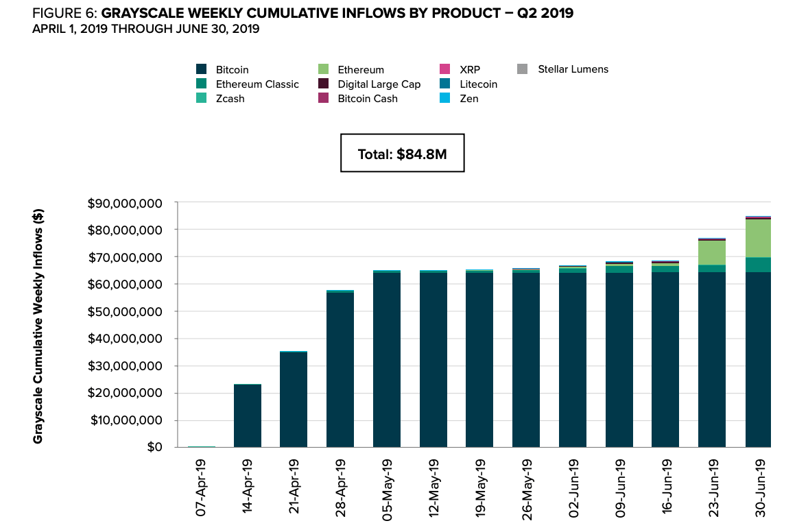
Task: Click the "23-Jun-19" x-axis date label
Action: [x=713, y=487]
